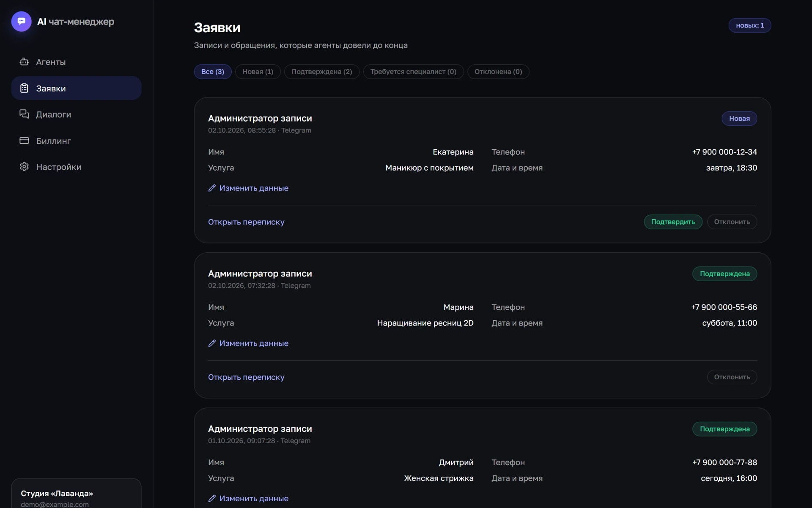Click the Новая status badge
Screen dimensions: 812x508
tap(739, 119)
